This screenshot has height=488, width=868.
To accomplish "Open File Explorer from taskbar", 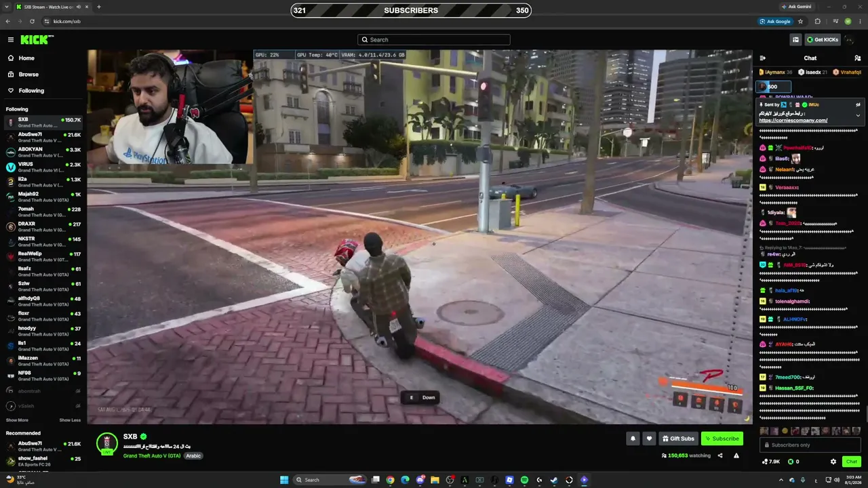I will click(435, 480).
